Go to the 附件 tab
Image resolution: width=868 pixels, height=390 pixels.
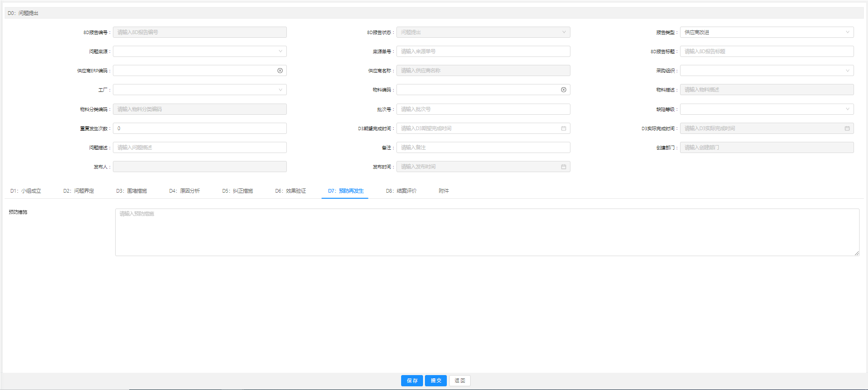444,191
